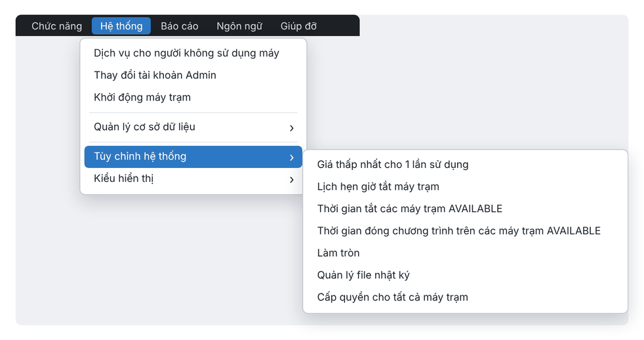Select Giá thấp nhất cho 1 lần sử dụng
This screenshot has width=644, height=340.
(x=466, y=165)
